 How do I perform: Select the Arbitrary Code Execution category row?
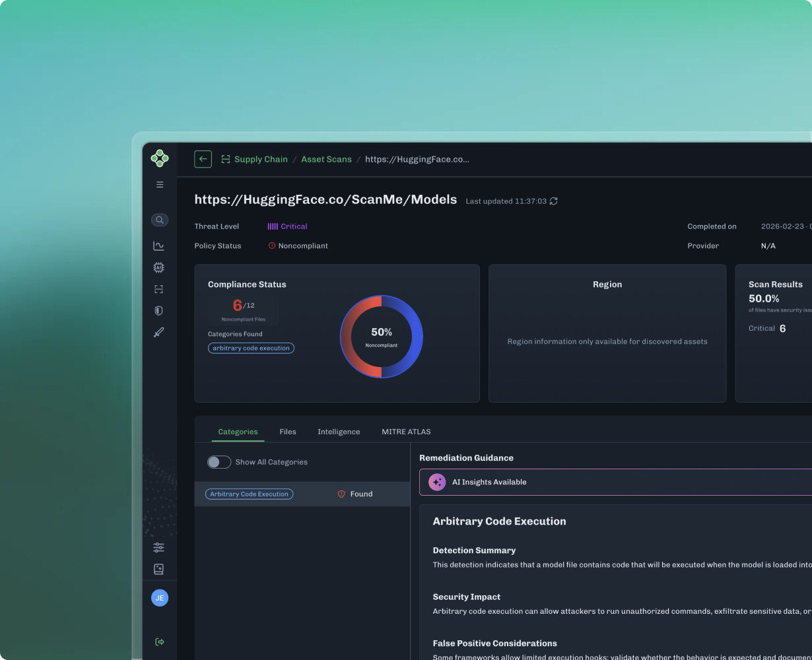[x=302, y=494]
